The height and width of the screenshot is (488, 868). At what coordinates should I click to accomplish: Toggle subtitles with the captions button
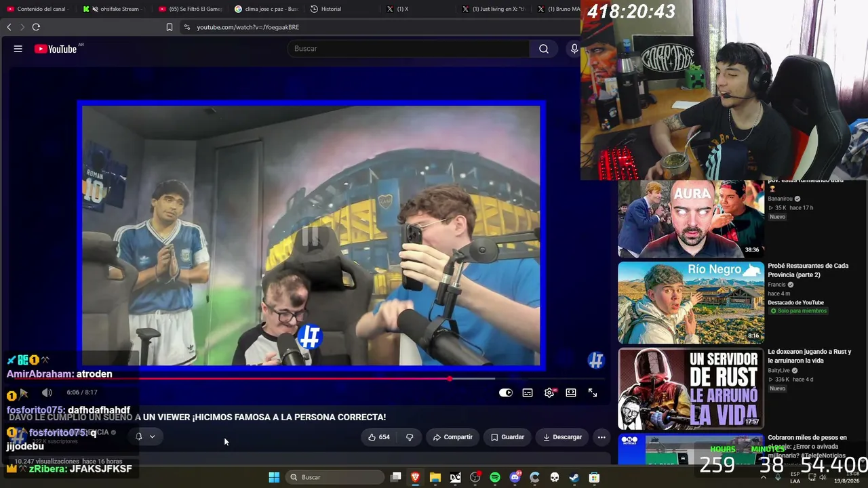[528, 392]
